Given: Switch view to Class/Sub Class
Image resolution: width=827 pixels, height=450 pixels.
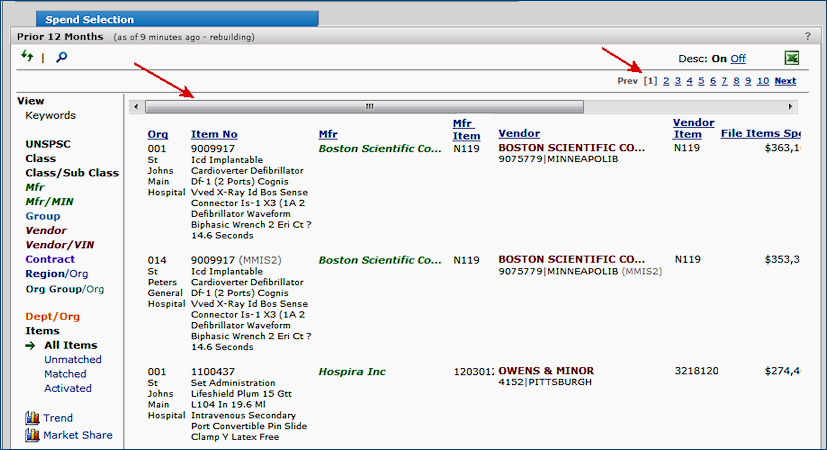Looking at the screenshot, I should [x=72, y=173].
